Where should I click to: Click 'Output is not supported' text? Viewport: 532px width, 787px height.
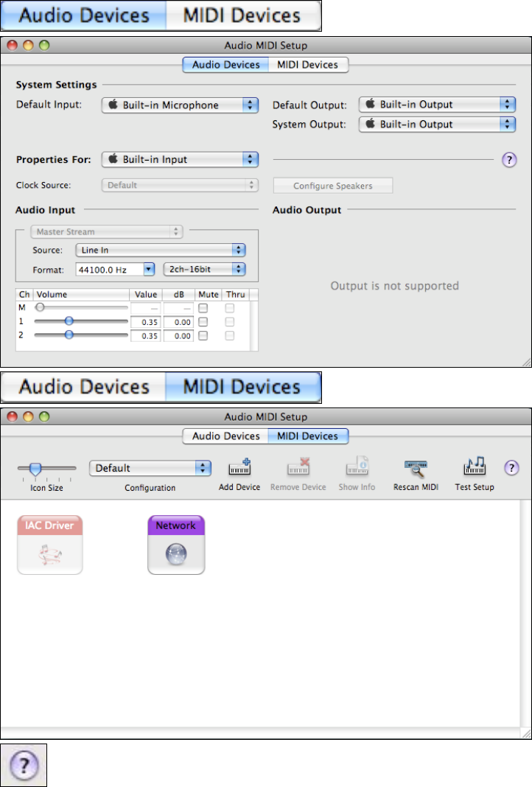[x=394, y=286]
